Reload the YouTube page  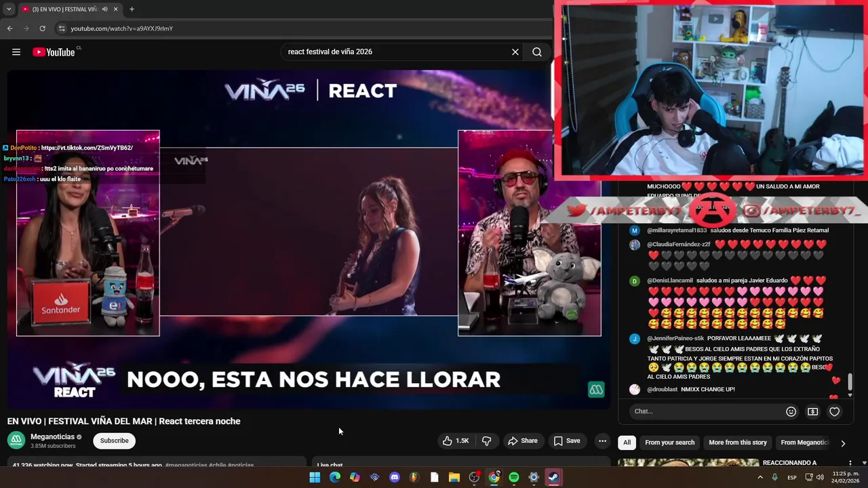(x=42, y=28)
